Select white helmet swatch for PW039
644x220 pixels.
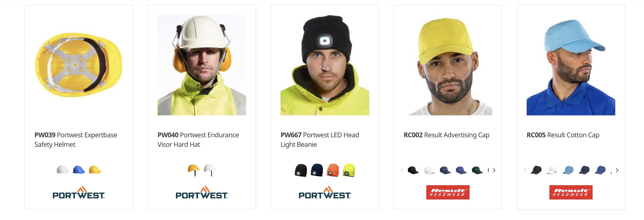coord(63,170)
